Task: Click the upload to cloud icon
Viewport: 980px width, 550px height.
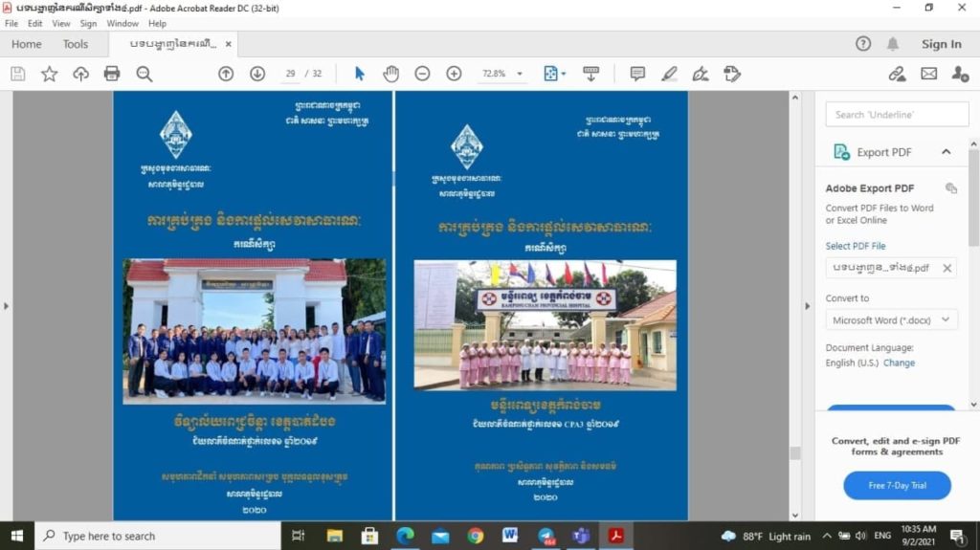Action: 80,74
